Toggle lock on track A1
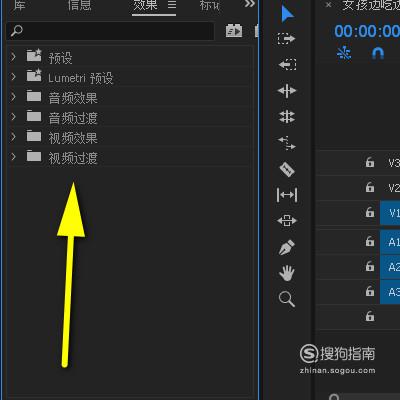 point(370,241)
